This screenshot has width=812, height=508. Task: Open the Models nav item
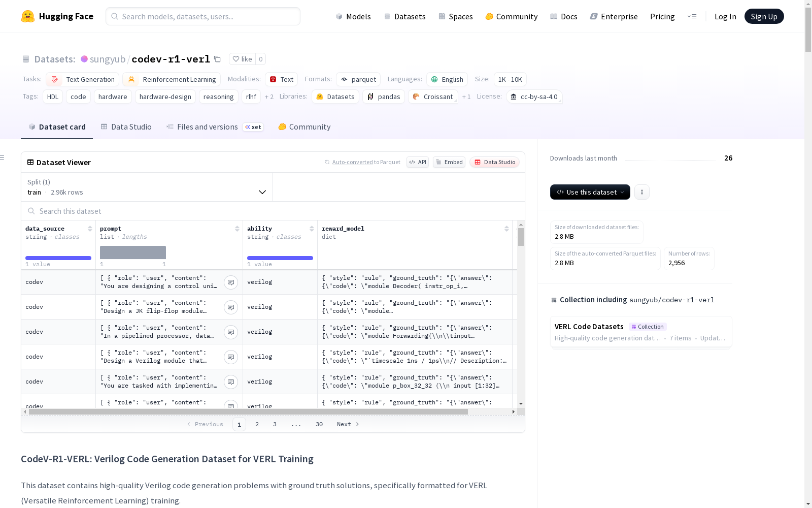pos(353,16)
